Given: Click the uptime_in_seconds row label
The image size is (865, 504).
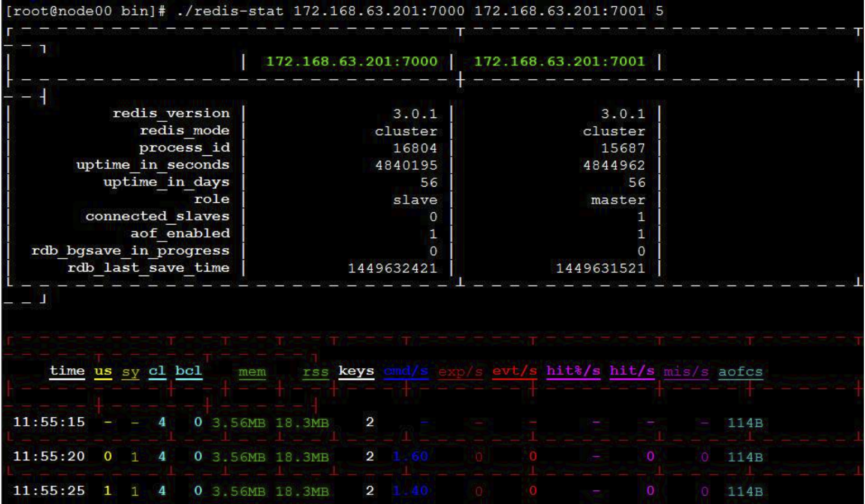Looking at the screenshot, I should coord(153,165).
